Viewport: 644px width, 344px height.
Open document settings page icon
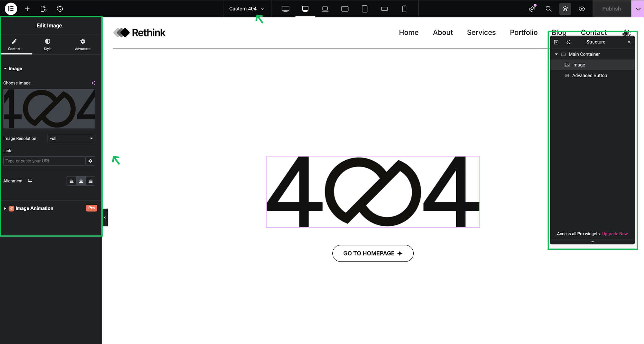(44, 9)
